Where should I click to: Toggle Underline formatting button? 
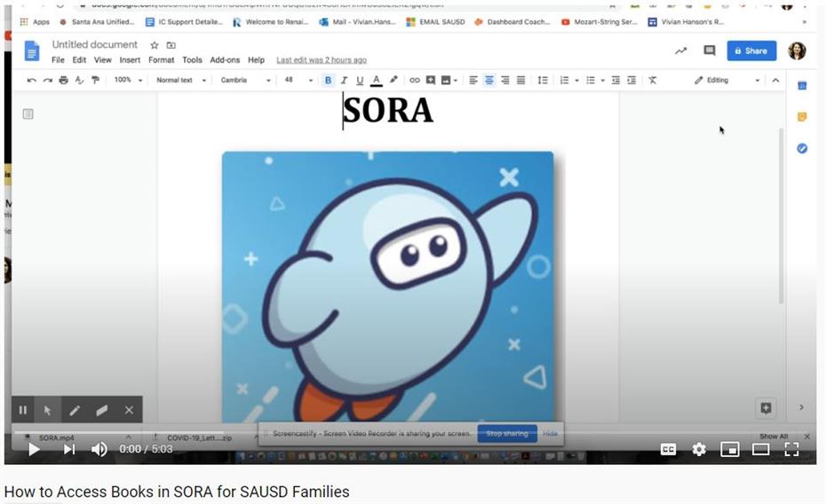click(x=360, y=81)
